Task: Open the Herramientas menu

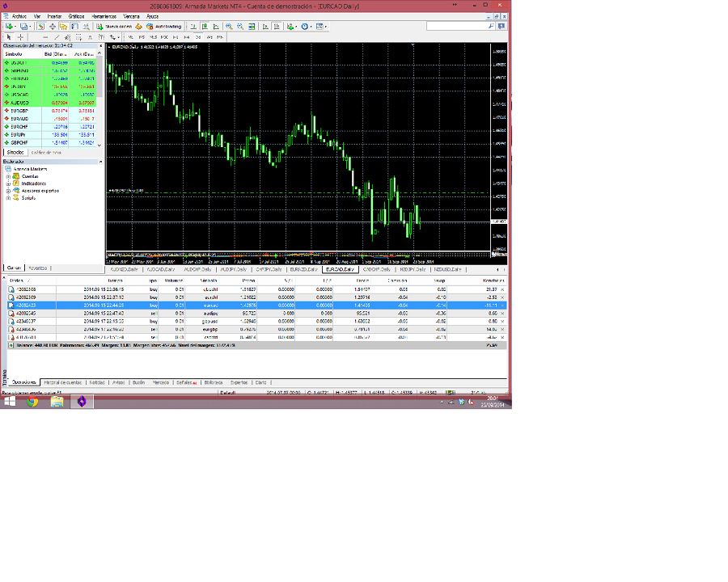Action: pos(103,16)
